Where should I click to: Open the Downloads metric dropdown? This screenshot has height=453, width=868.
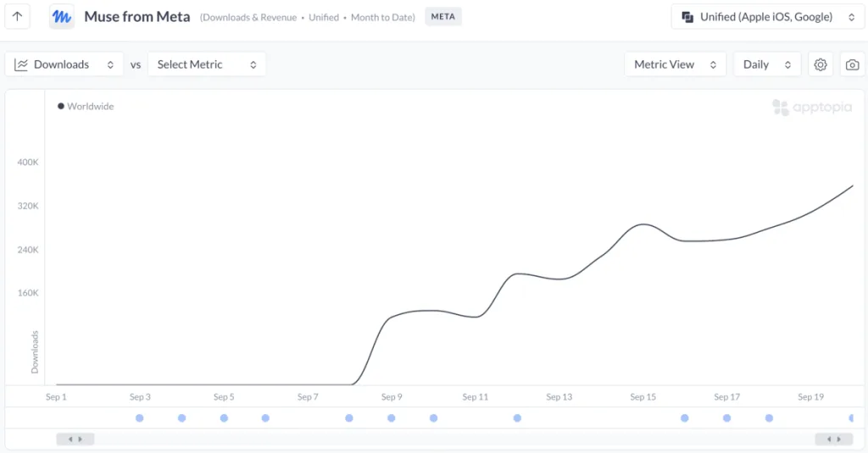pos(64,64)
